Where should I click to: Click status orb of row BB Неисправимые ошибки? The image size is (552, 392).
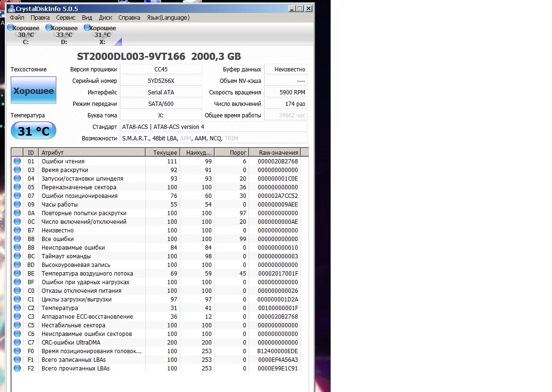pyautogui.click(x=17, y=247)
